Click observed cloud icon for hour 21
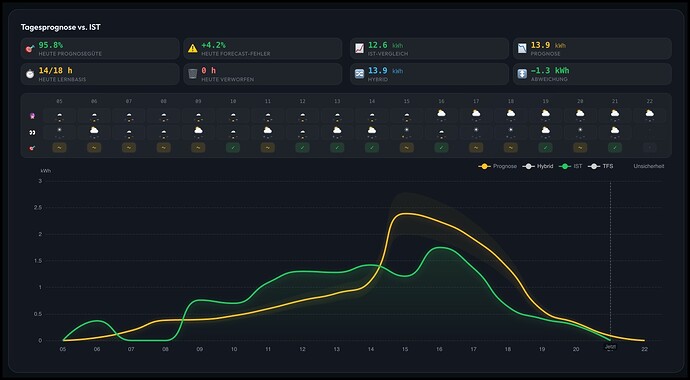This screenshot has height=380, width=690. pos(615,131)
